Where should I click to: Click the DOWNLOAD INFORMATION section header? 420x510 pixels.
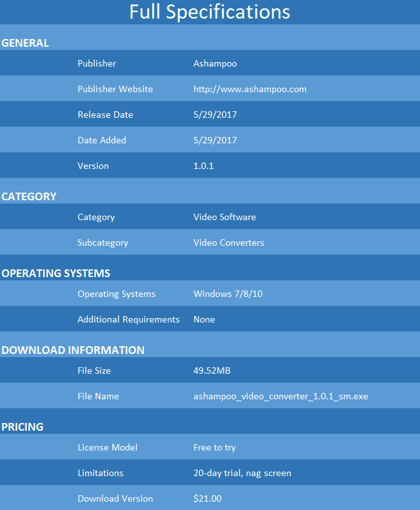point(73,350)
